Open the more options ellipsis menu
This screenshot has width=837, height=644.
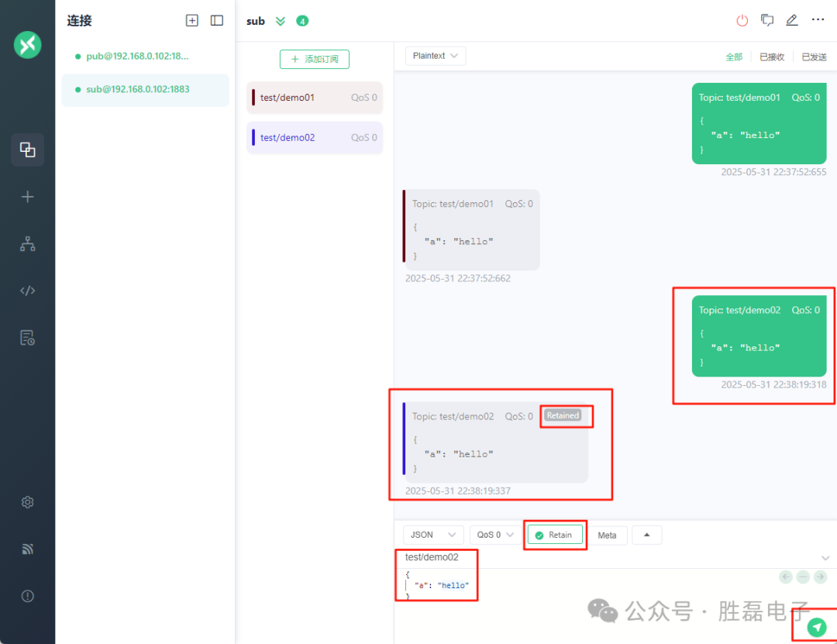818,19
